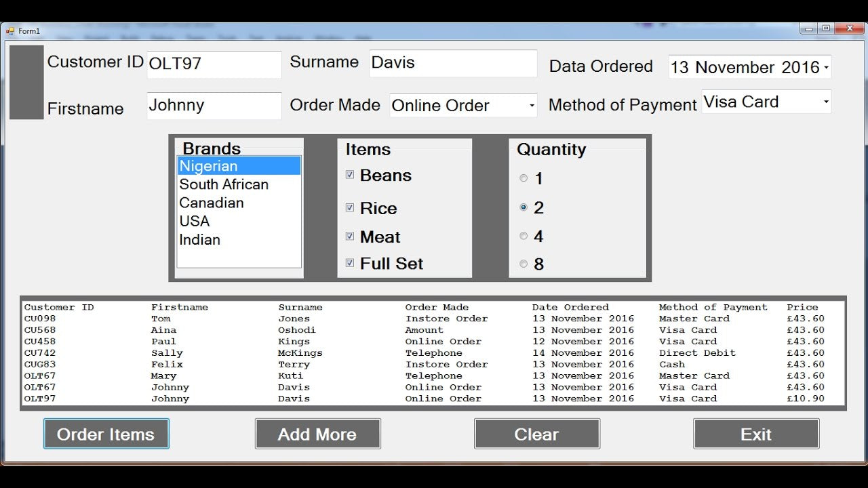The image size is (868, 488).
Task: Click the Exit button
Action: click(x=755, y=434)
